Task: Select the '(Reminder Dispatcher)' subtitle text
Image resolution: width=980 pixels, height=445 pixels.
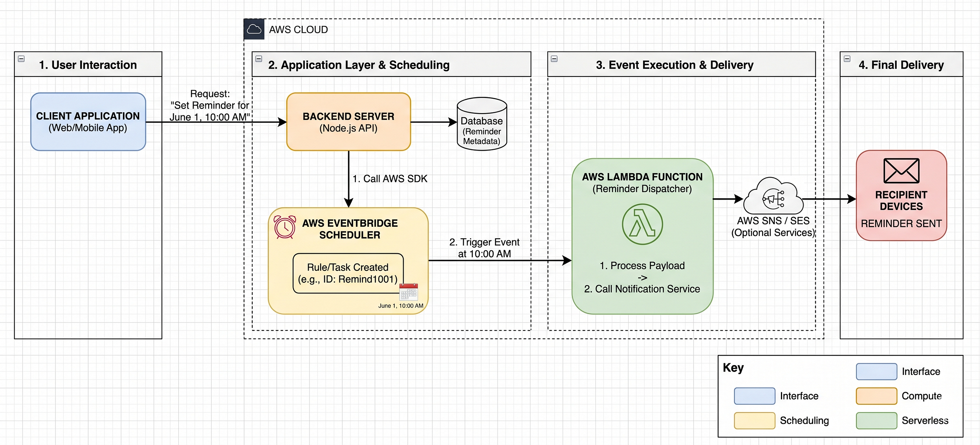Action: pyautogui.click(x=642, y=189)
